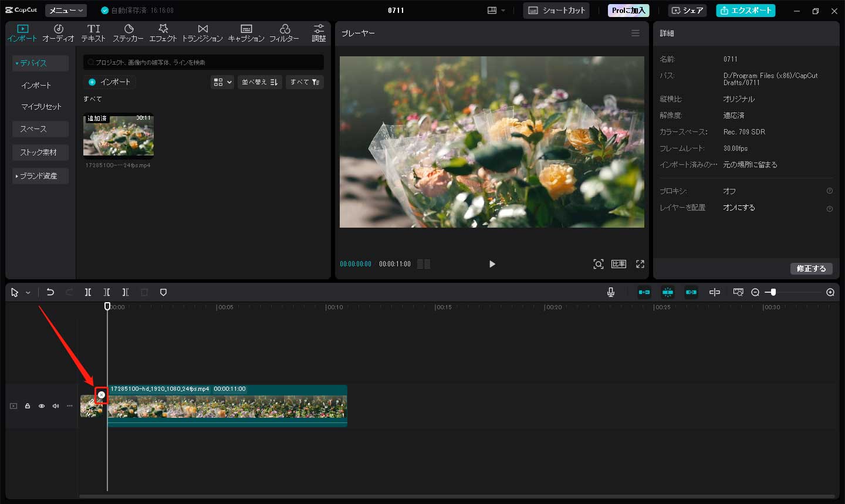Play the video in the player
Screen dimensions: 845x504
click(x=492, y=264)
